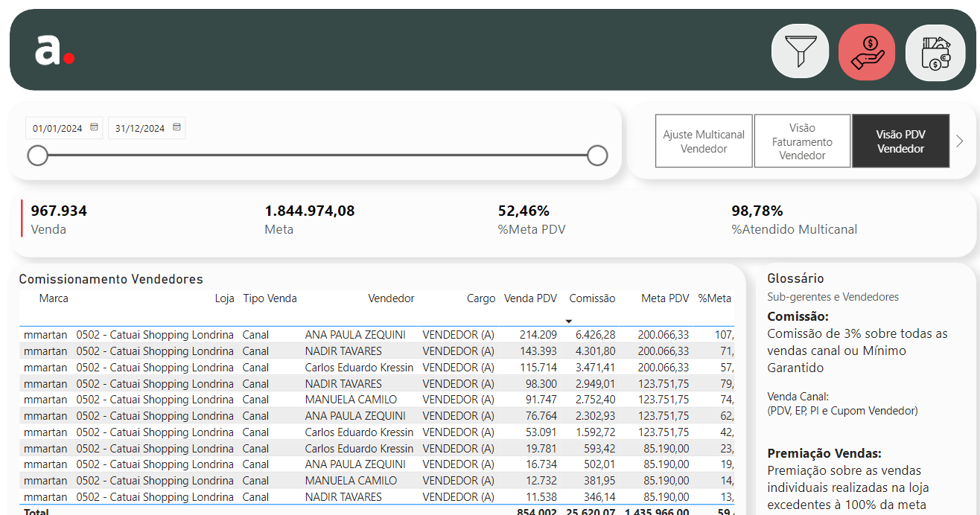Click the %Atendido Multicanal value 98,78%

point(757,211)
